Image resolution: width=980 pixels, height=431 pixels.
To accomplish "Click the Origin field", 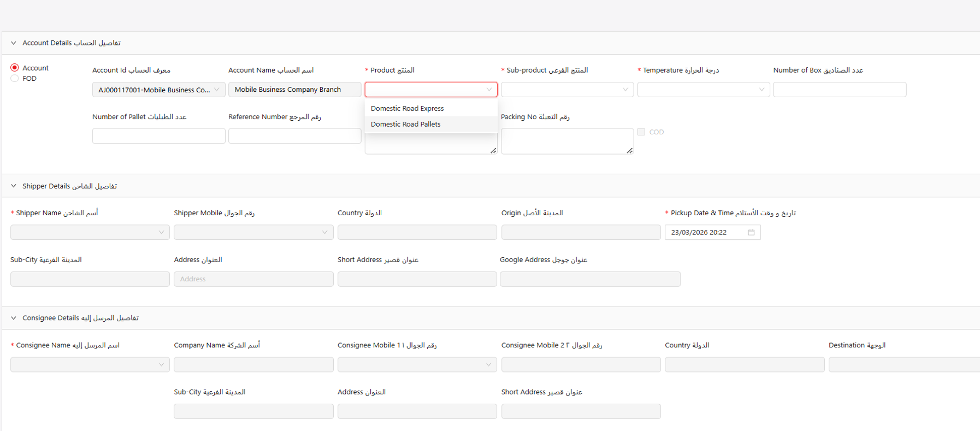I will tap(581, 232).
